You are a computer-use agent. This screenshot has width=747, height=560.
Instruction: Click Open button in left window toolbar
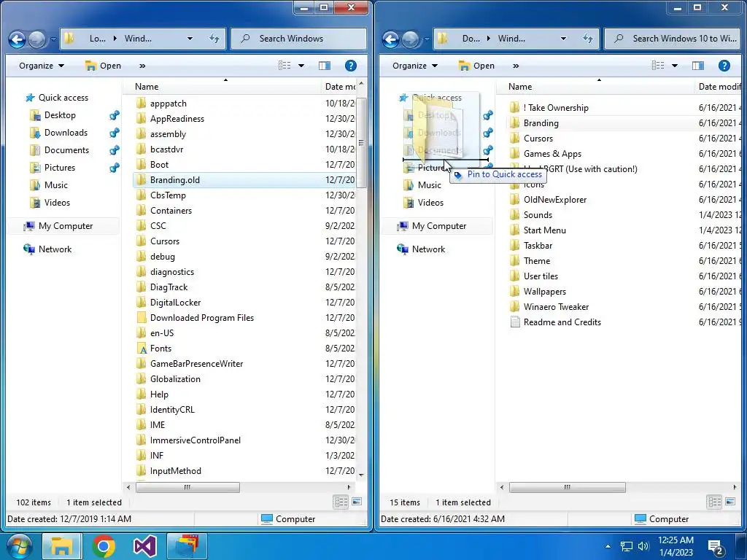click(x=103, y=66)
